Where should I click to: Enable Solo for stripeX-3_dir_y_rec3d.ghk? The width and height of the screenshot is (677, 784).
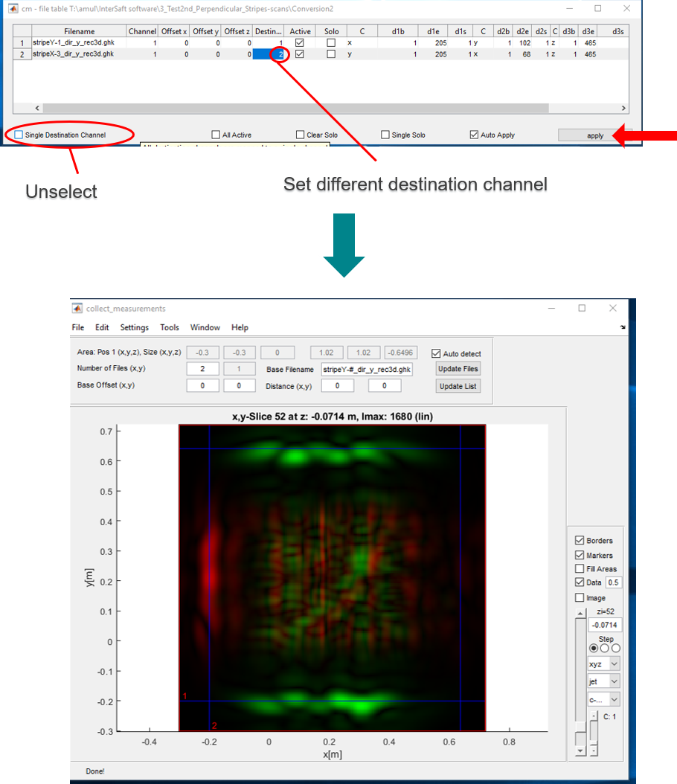pos(331,54)
